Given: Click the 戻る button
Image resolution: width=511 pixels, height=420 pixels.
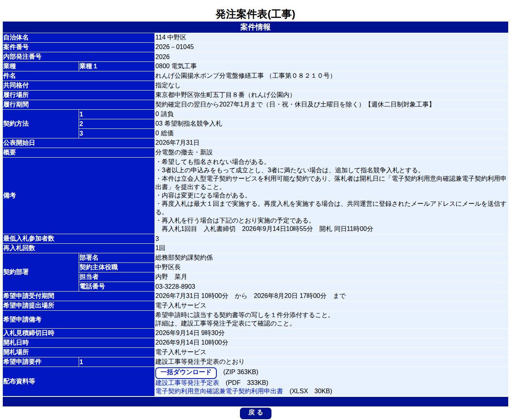Looking at the screenshot, I should tap(255, 413).
